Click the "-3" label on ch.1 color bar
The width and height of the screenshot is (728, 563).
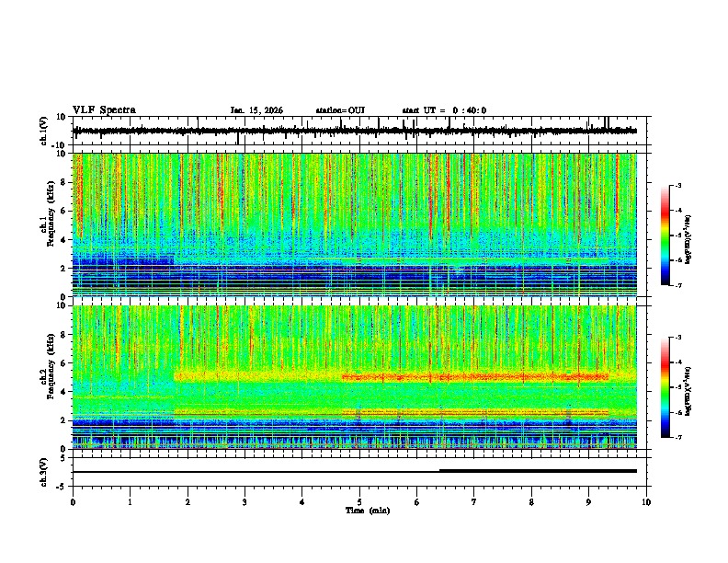coord(678,185)
